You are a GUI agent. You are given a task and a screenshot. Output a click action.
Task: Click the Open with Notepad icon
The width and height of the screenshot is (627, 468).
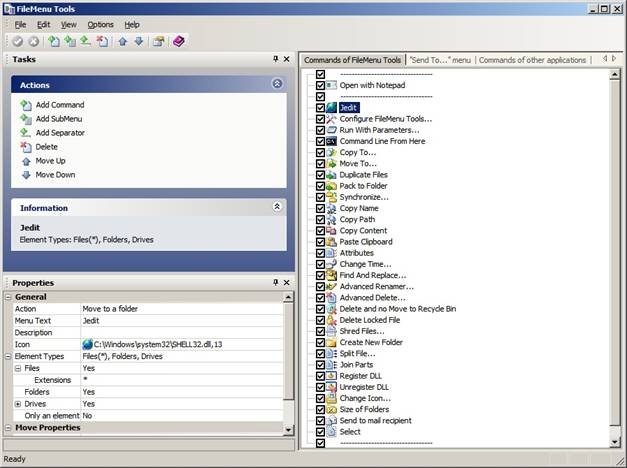point(331,85)
